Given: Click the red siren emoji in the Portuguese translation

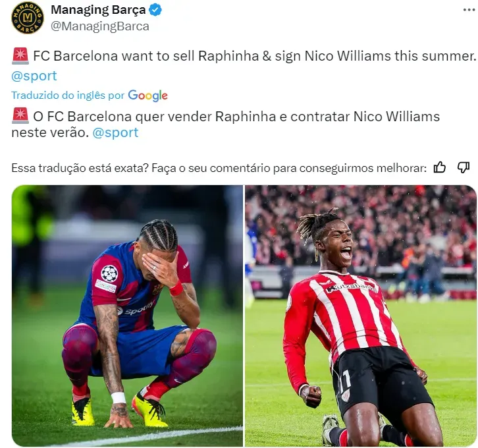Looking at the screenshot, I should 20,116.
